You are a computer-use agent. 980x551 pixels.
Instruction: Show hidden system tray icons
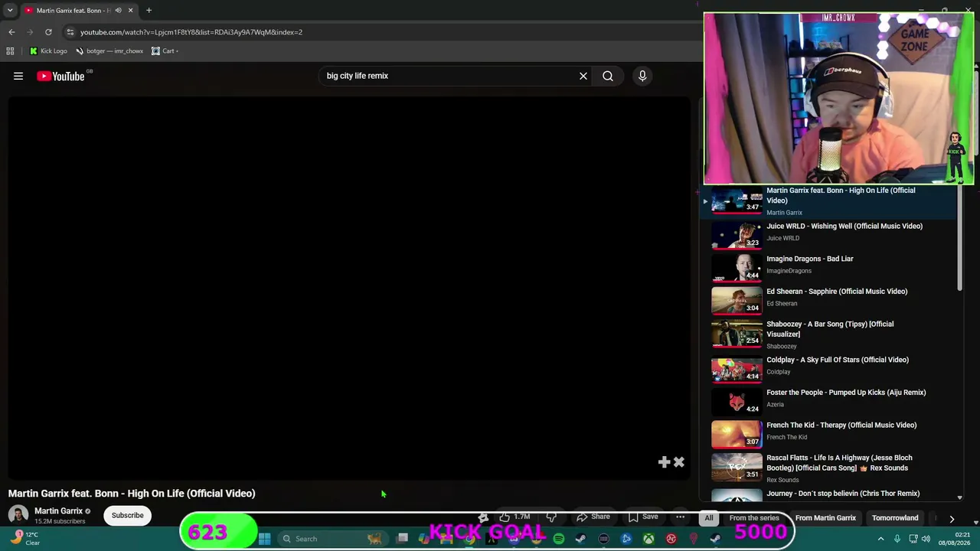880,539
